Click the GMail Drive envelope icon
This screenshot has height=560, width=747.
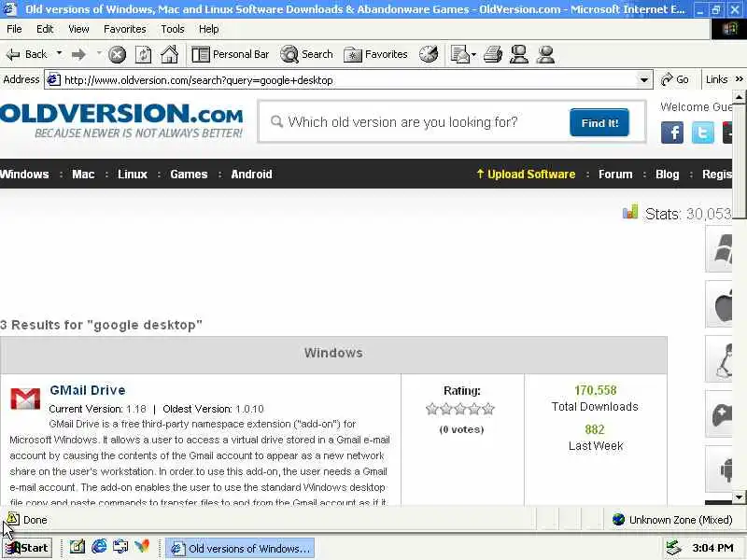(x=25, y=399)
